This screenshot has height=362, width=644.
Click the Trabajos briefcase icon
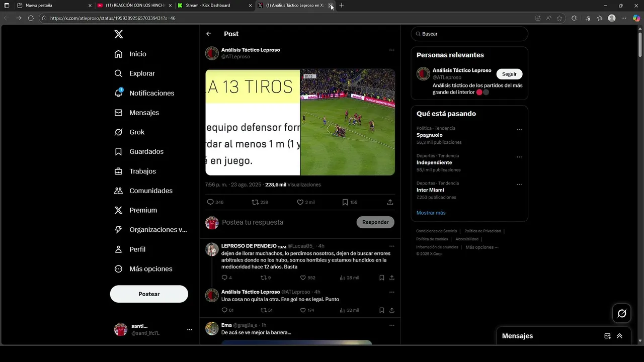coord(119,171)
